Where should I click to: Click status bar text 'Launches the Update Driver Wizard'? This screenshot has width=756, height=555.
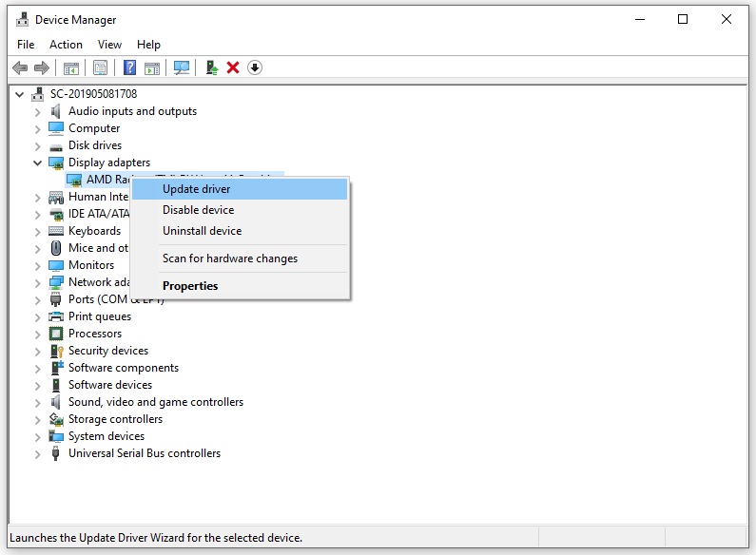pos(156,538)
